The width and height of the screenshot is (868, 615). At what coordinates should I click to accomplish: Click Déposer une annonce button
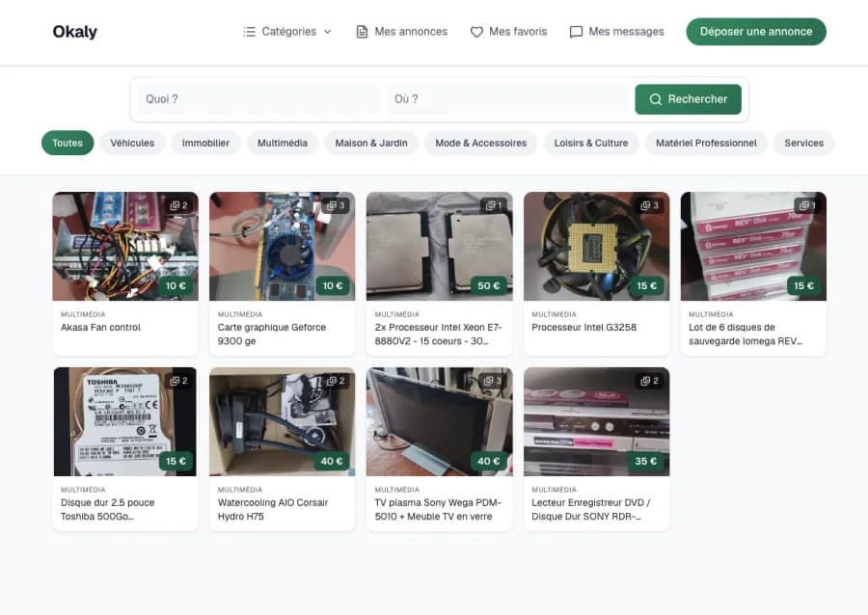point(756,32)
